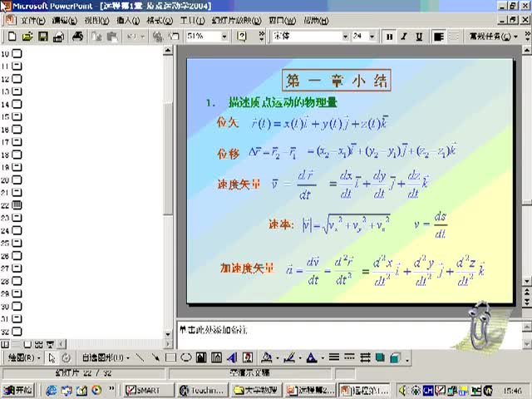
Task: Open the Dash Style options
Action: coord(349,357)
